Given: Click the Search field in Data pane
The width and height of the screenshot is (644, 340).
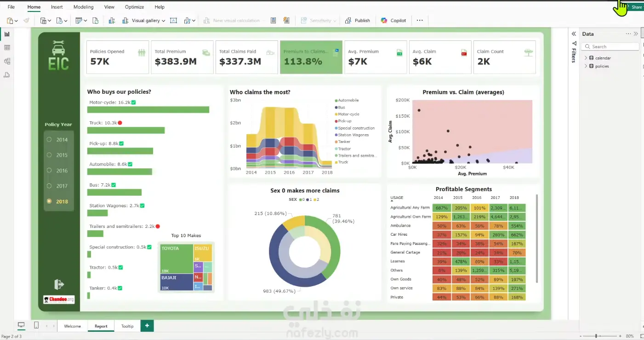Looking at the screenshot, I should coord(610,46).
